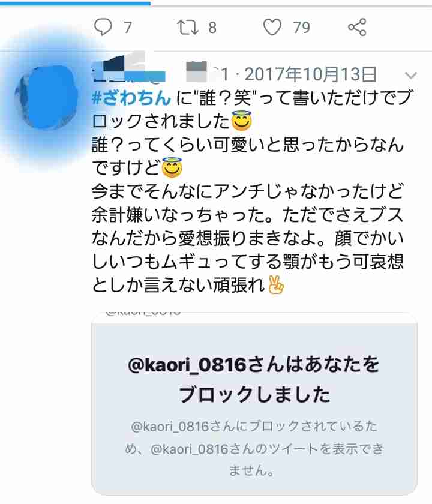
Task: Open the tweet options chevron dropdown
Action: pyautogui.click(x=411, y=76)
